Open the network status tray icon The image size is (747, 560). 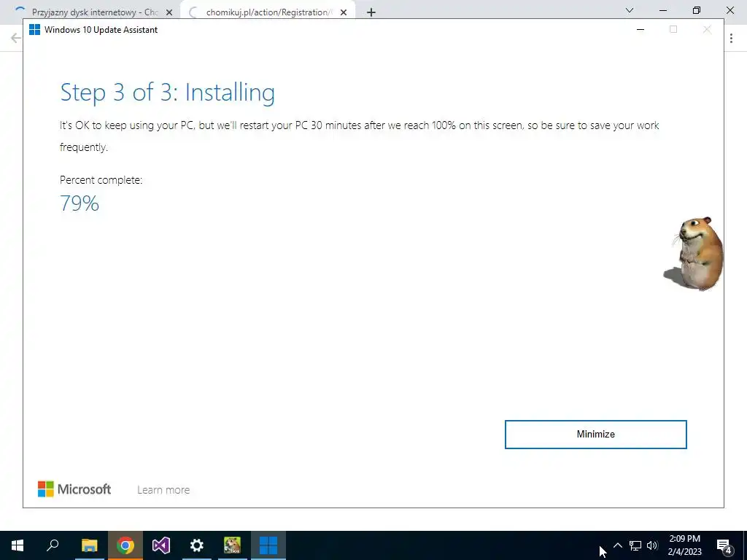click(635, 545)
